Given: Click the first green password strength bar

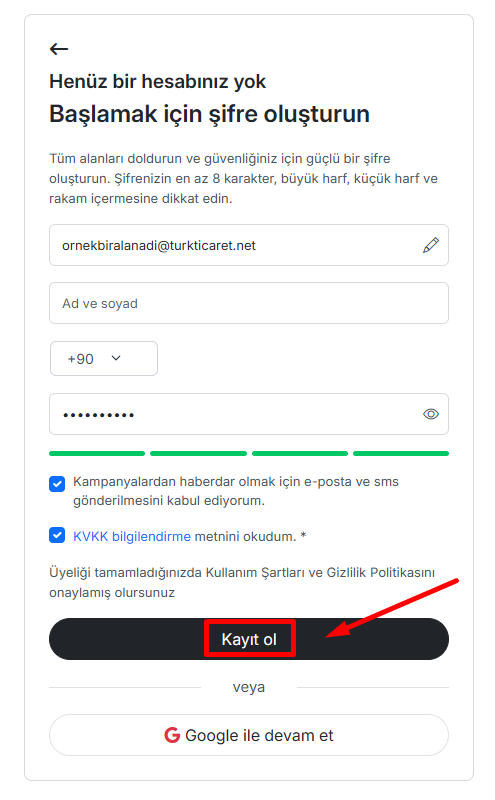Looking at the screenshot, I should 97,453.
